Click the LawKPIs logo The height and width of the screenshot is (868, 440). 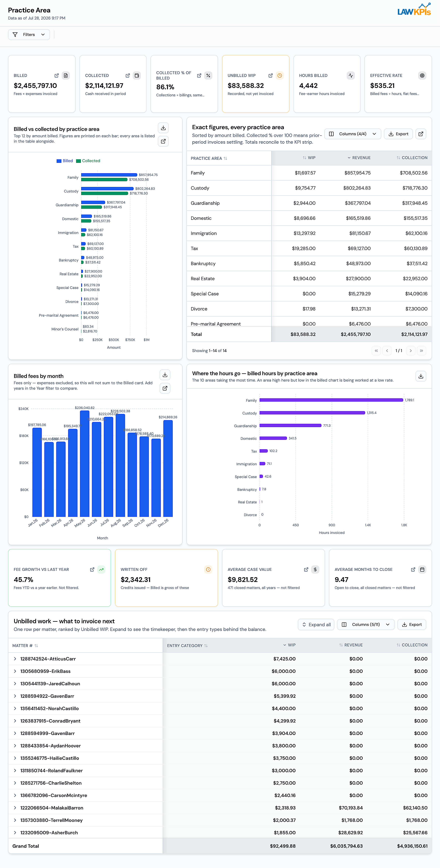414,9
